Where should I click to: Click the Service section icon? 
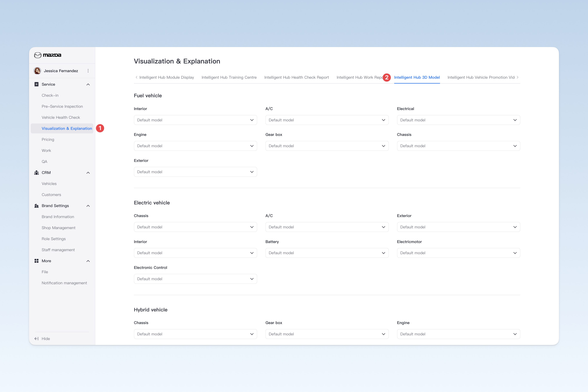(36, 84)
